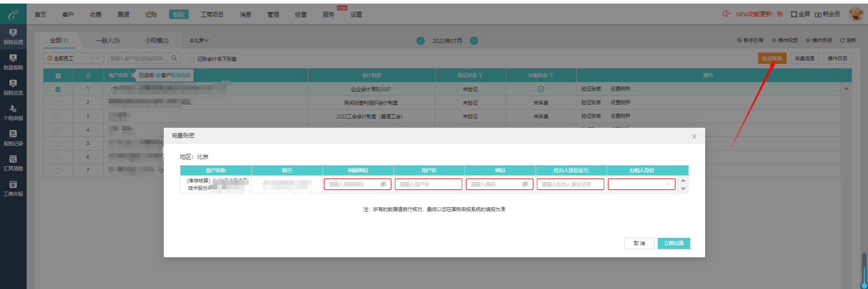Open the 记账 top menu

click(x=151, y=14)
